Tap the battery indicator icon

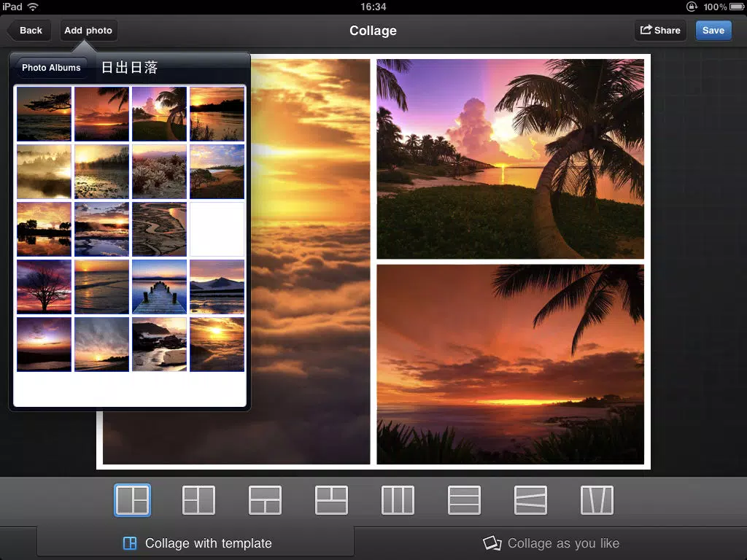(x=737, y=7)
